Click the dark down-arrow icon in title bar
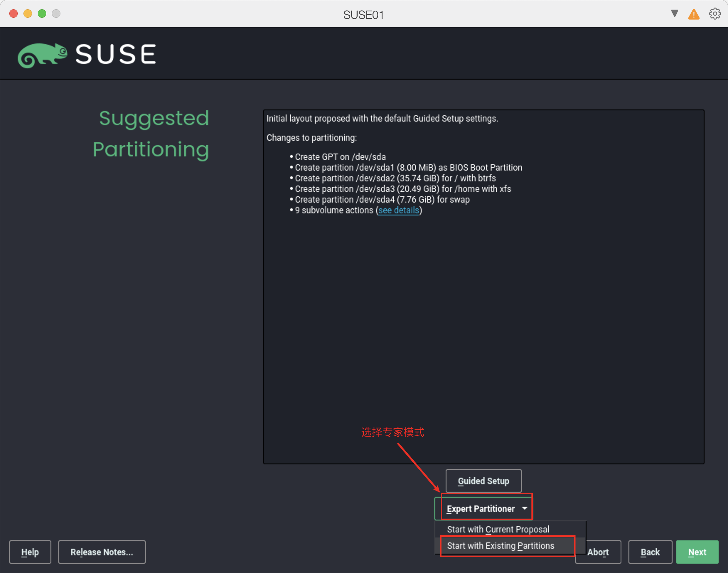728x573 pixels. pyautogui.click(x=674, y=14)
